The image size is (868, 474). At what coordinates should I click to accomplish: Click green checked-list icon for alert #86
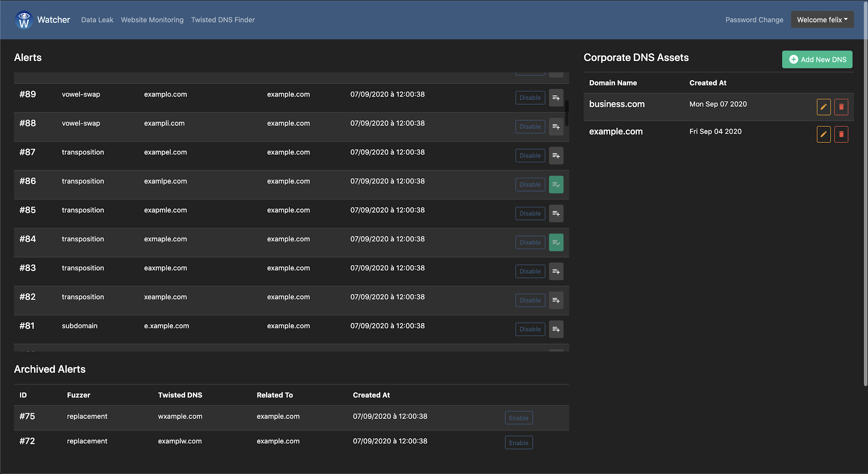click(x=556, y=185)
